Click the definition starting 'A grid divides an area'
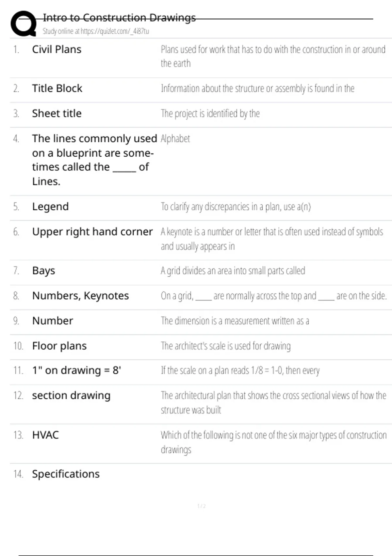This screenshot has width=392, height=556. pyautogui.click(x=233, y=271)
